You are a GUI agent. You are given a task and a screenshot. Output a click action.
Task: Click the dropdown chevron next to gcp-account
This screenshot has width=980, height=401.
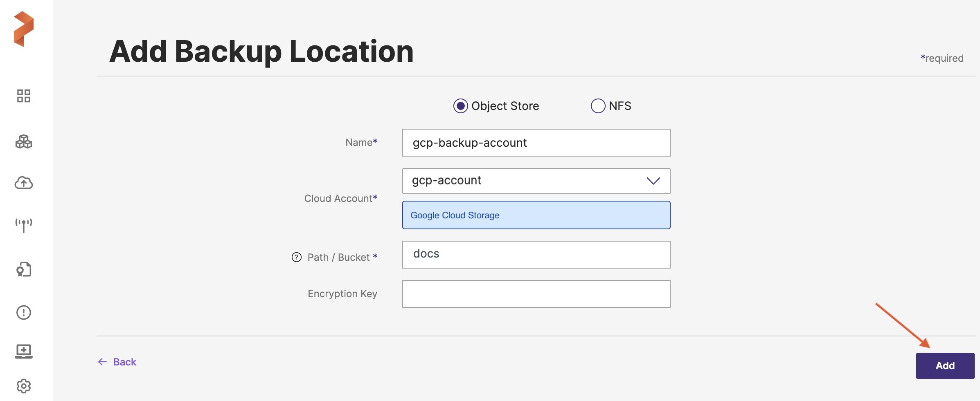pos(653,181)
